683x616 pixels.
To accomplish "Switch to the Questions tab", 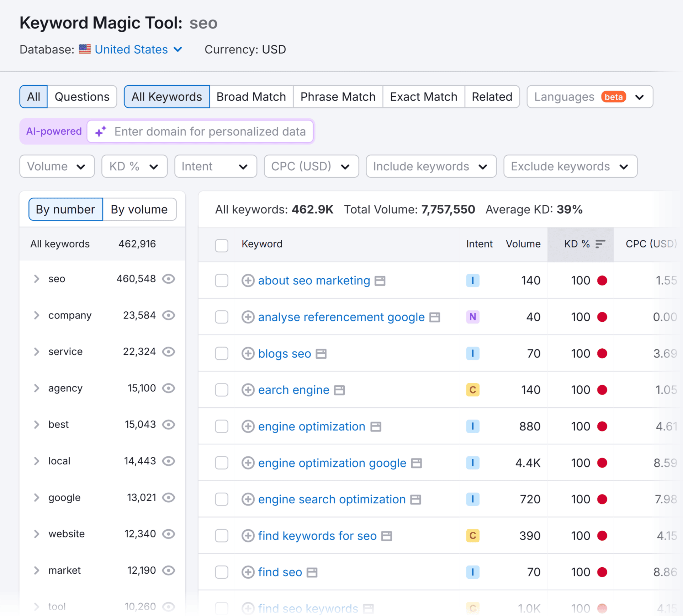I will (82, 96).
